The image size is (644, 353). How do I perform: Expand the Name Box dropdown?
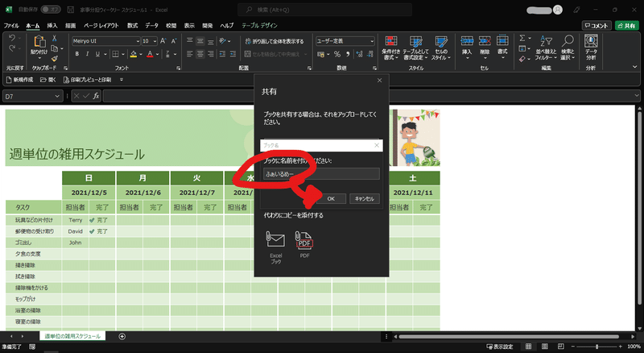57,96
